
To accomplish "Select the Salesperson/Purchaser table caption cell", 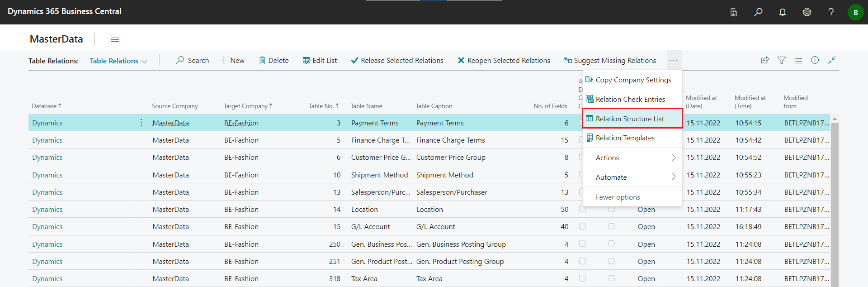I will 452,192.
